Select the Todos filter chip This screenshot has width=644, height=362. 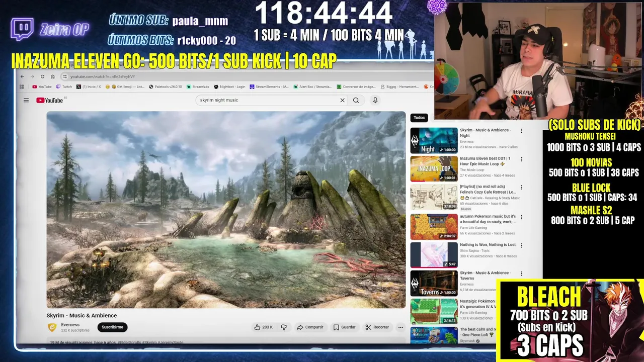point(419,118)
